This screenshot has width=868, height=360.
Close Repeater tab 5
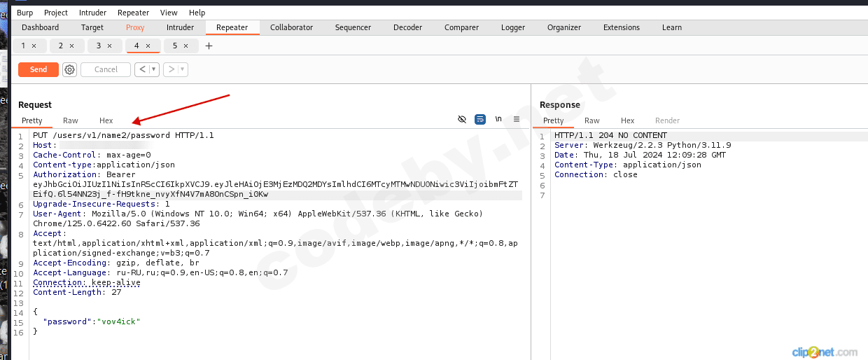point(185,46)
